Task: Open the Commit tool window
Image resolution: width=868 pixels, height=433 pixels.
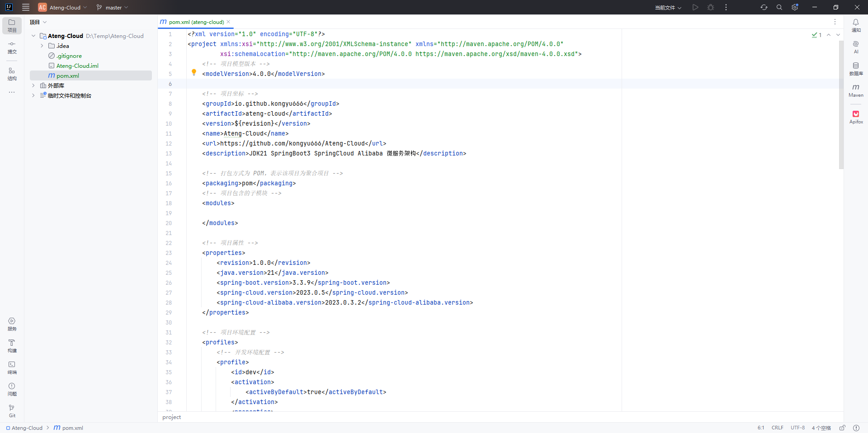Action: tap(12, 47)
